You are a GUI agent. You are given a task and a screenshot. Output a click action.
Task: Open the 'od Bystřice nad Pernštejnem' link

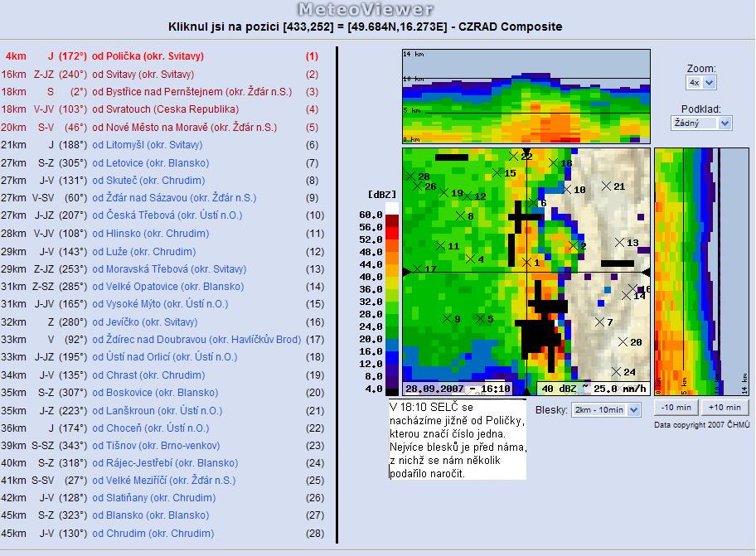191,91
